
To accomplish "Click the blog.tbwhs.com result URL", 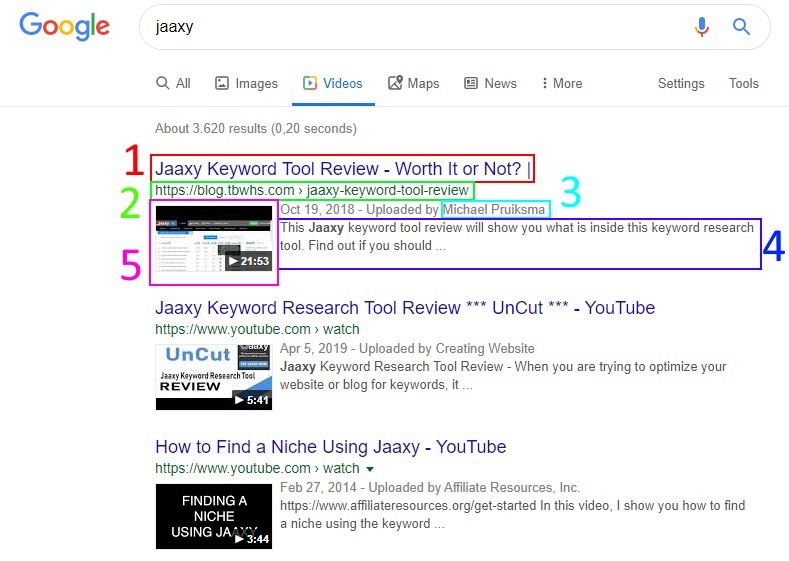I will [x=312, y=190].
